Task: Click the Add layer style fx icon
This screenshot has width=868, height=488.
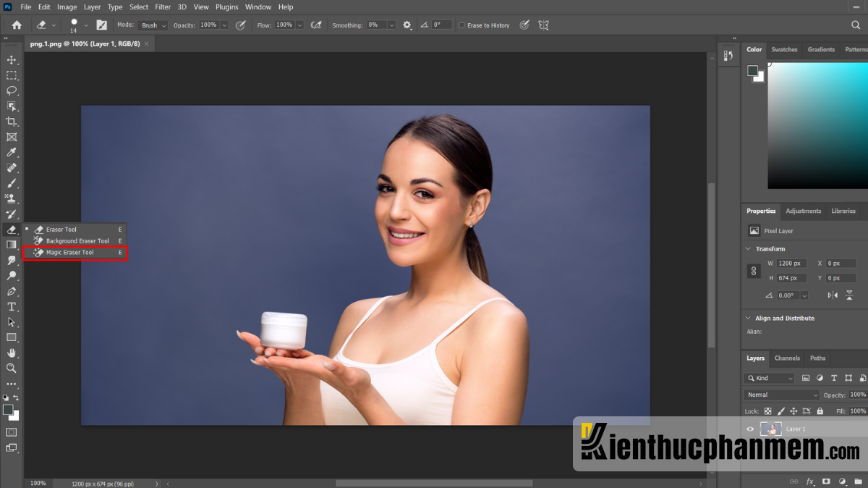Action: point(810,481)
